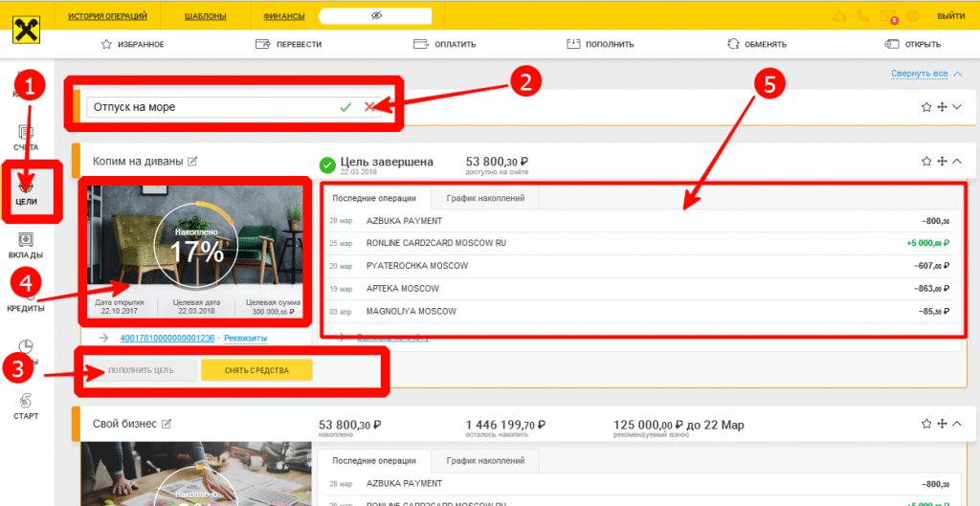980x506 pixels.
Task: Confirm goal name with green checkmark
Action: (x=345, y=107)
